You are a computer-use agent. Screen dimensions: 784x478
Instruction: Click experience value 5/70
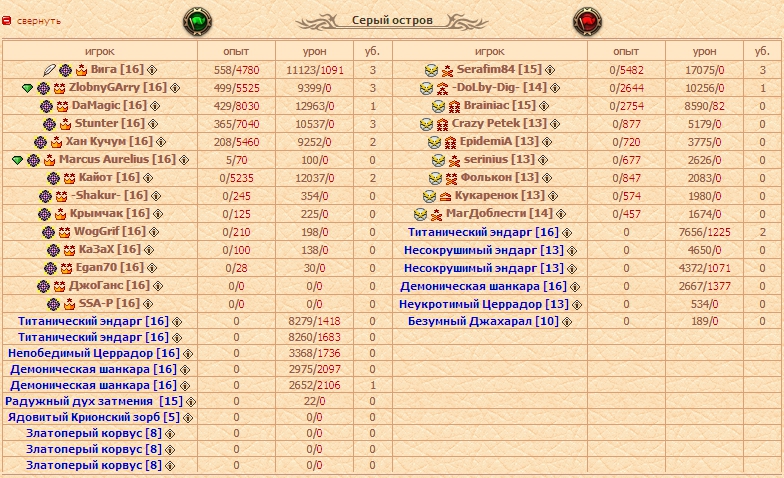click(x=236, y=160)
